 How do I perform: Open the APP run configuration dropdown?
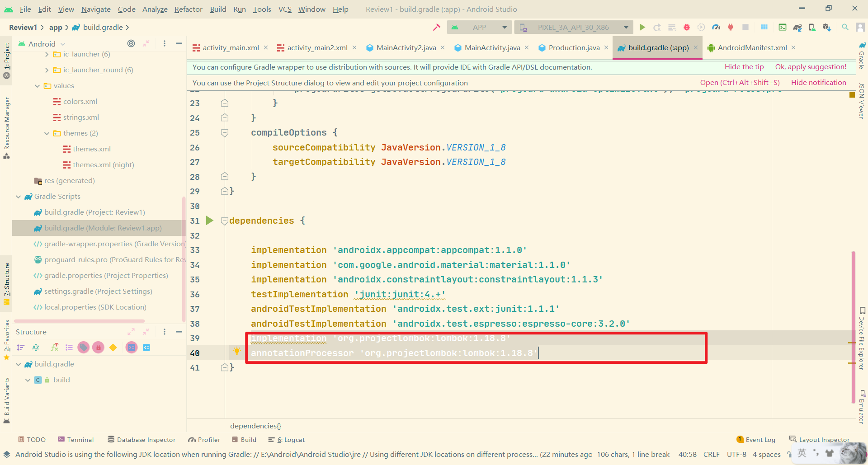coord(479,27)
